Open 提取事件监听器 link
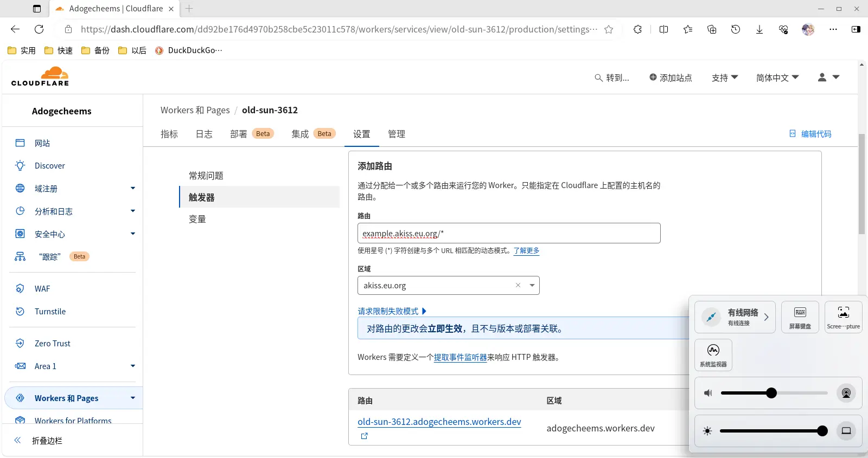 pyautogui.click(x=460, y=357)
